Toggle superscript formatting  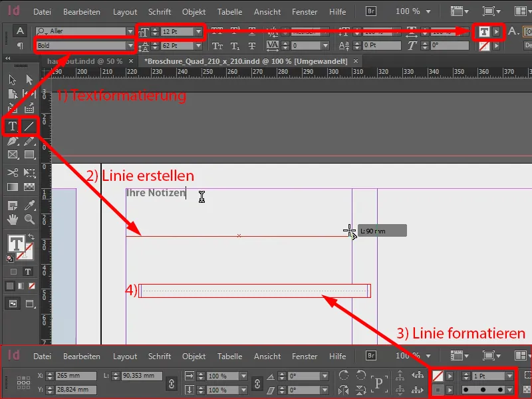click(235, 29)
